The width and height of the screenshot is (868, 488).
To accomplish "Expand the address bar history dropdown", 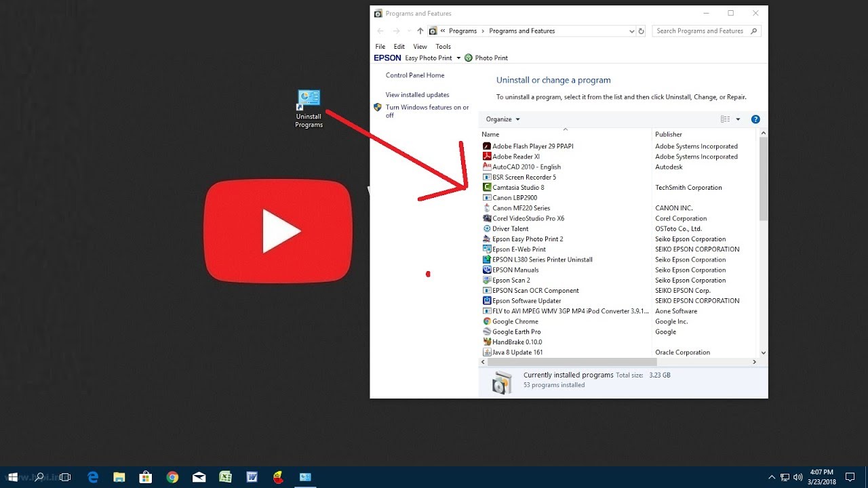I will point(631,31).
